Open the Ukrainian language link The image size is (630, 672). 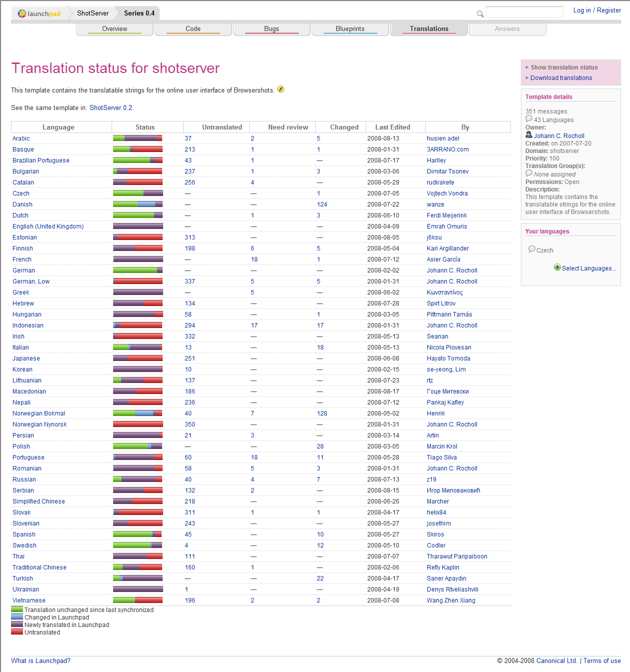tap(26, 589)
